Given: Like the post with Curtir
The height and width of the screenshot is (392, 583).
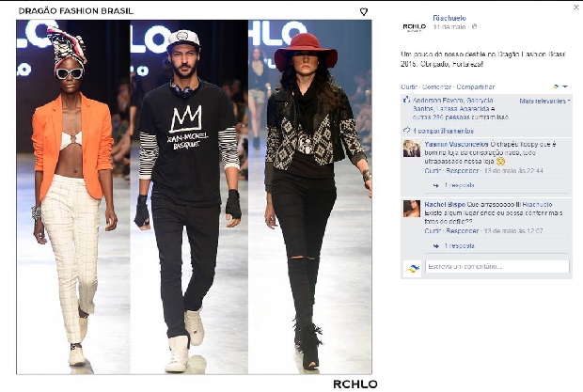Looking at the screenshot, I should click(409, 86).
